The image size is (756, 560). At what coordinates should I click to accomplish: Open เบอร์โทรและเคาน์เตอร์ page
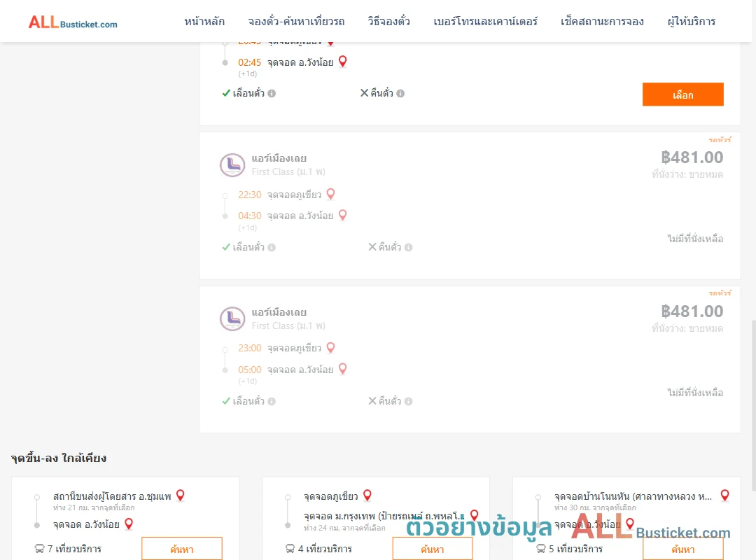click(x=485, y=22)
